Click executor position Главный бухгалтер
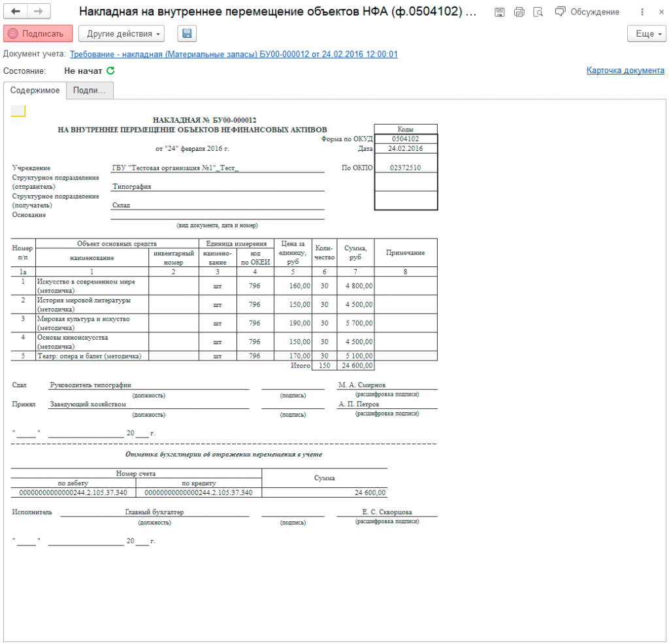Viewport: 669px width, 644px height. (x=154, y=512)
